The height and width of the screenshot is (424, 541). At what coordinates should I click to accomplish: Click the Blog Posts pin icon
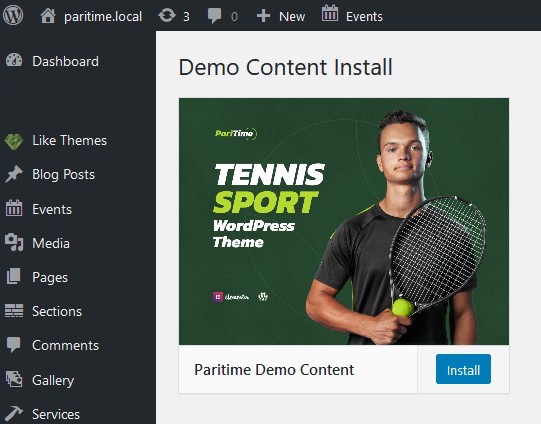tap(14, 174)
